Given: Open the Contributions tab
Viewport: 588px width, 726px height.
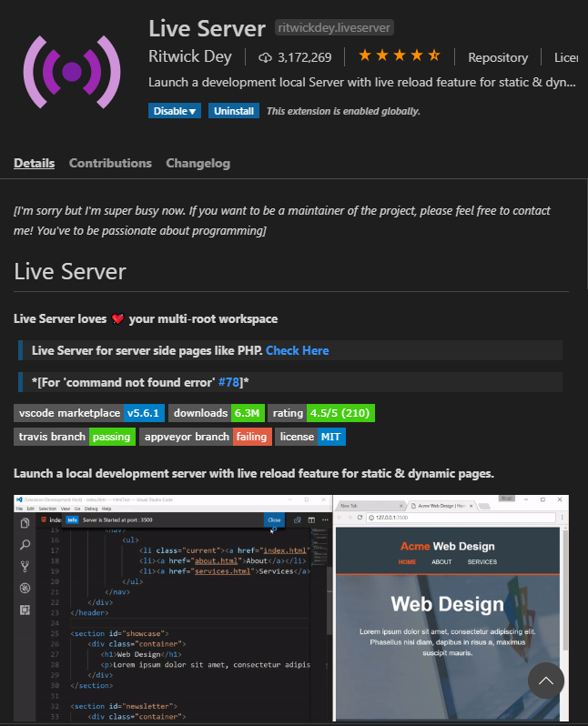Looking at the screenshot, I should pyautogui.click(x=110, y=163).
